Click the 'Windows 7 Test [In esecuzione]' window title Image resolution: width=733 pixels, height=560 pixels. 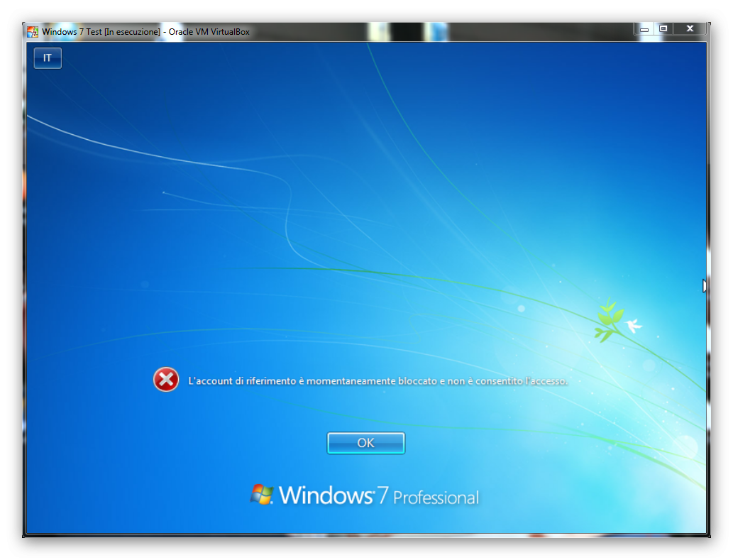(x=145, y=32)
